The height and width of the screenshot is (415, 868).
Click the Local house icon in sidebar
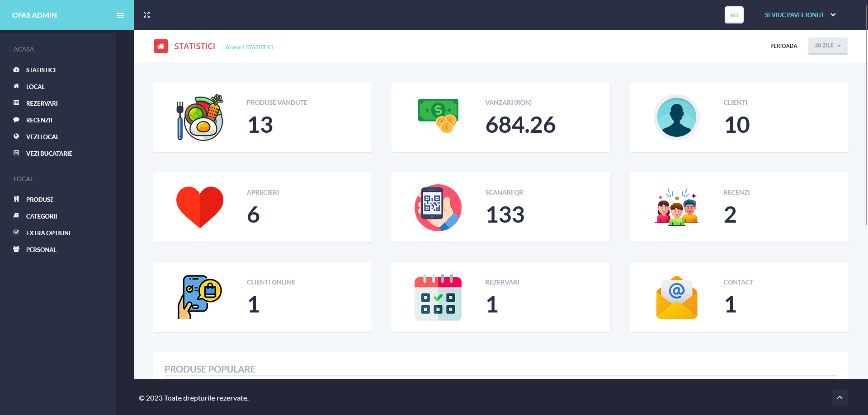tap(16, 86)
